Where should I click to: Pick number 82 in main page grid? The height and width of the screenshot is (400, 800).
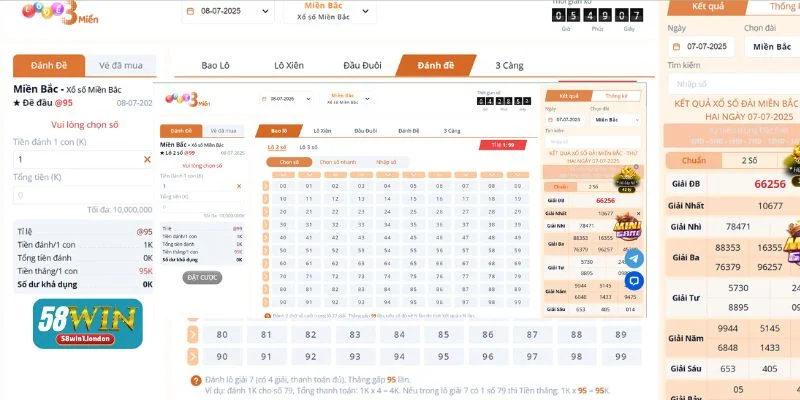[x=311, y=335]
